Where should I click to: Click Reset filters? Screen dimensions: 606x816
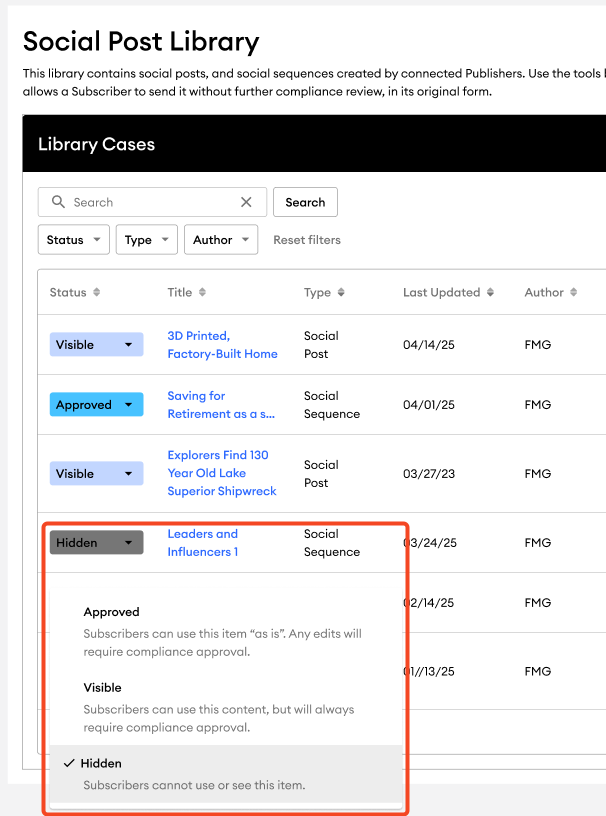point(307,240)
